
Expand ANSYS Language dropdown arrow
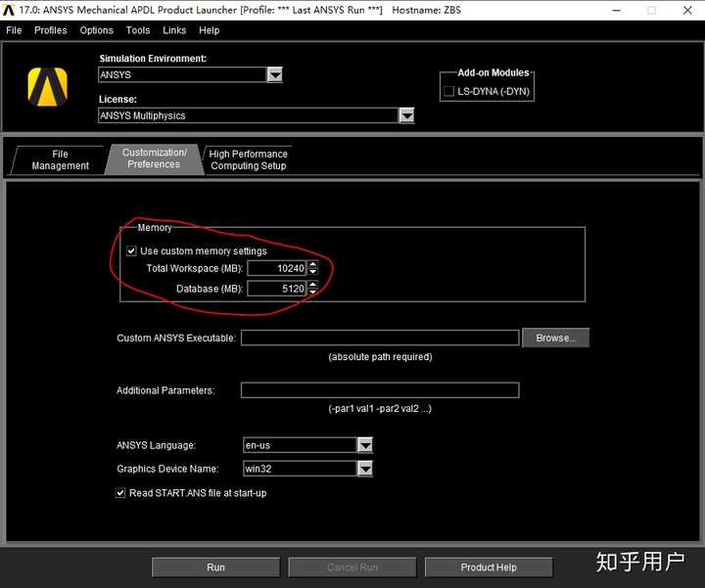pyautogui.click(x=365, y=445)
